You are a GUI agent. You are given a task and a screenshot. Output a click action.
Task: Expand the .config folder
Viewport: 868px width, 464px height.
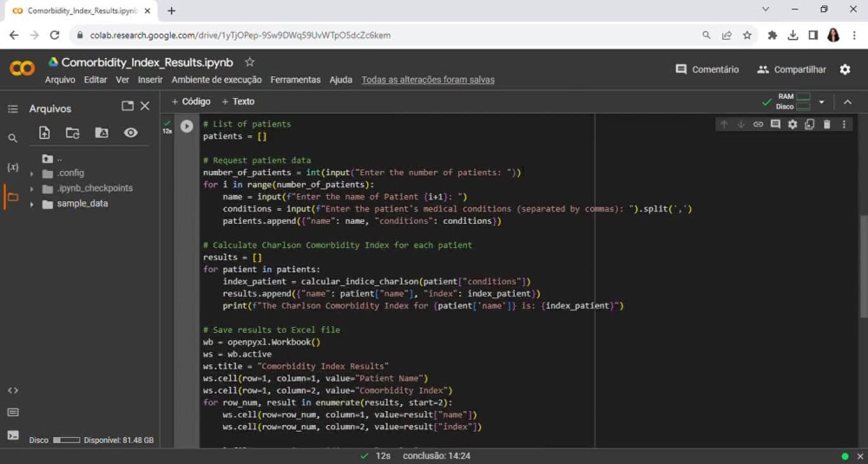pos(31,173)
